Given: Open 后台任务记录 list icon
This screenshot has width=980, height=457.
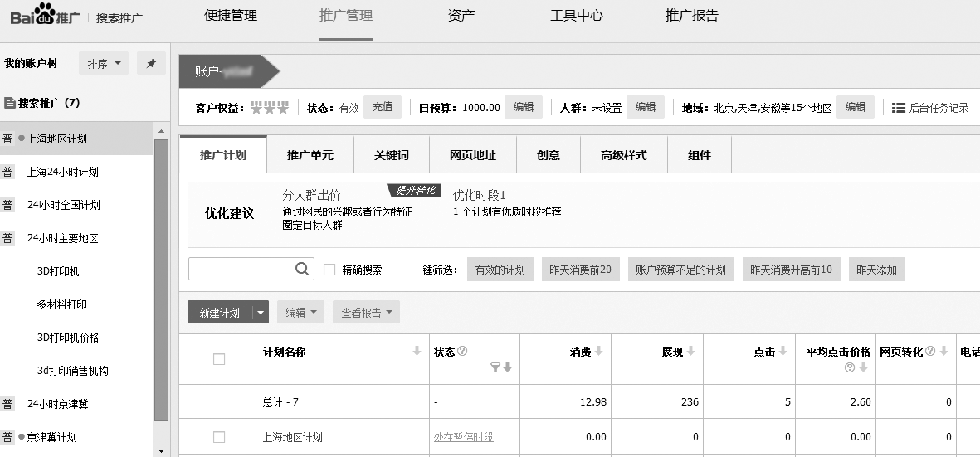Looking at the screenshot, I should 899,108.
